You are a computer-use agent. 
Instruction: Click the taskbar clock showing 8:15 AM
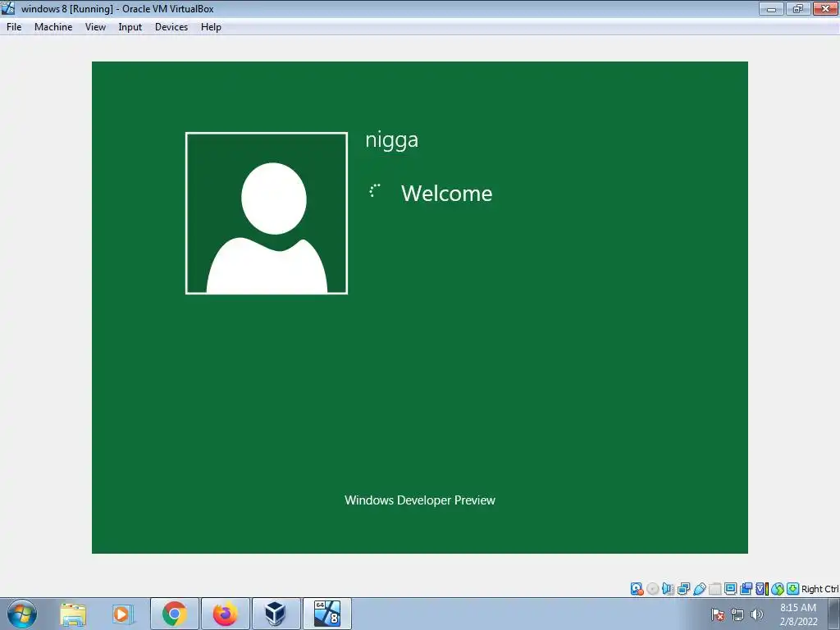(x=798, y=614)
